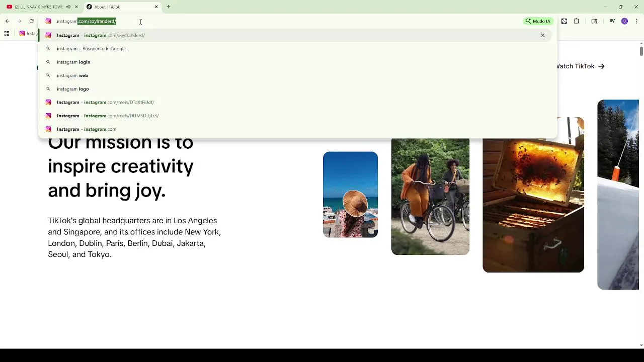The height and width of the screenshot is (362, 644).
Task: Open a new tab with plus button
Action: pos(169,7)
